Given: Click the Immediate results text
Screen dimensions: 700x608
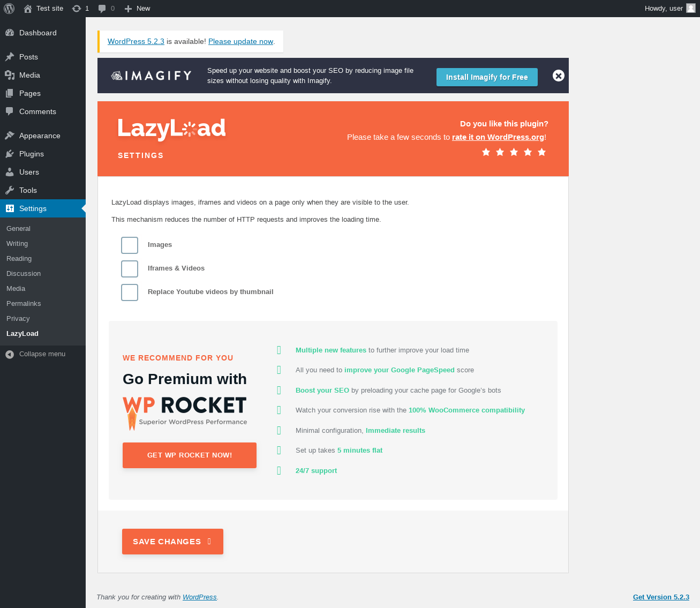Looking at the screenshot, I should (x=395, y=430).
